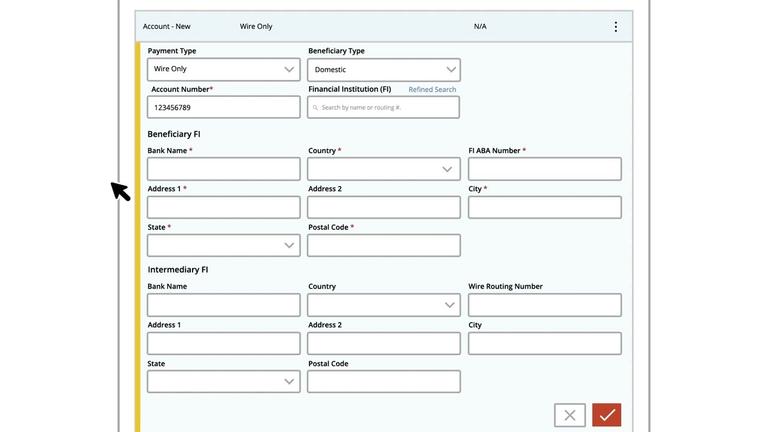The width and height of the screenshot is (768, 432).
Task: Click the search magnifier in Financial Institution field
Action: (x=315, y=108)
